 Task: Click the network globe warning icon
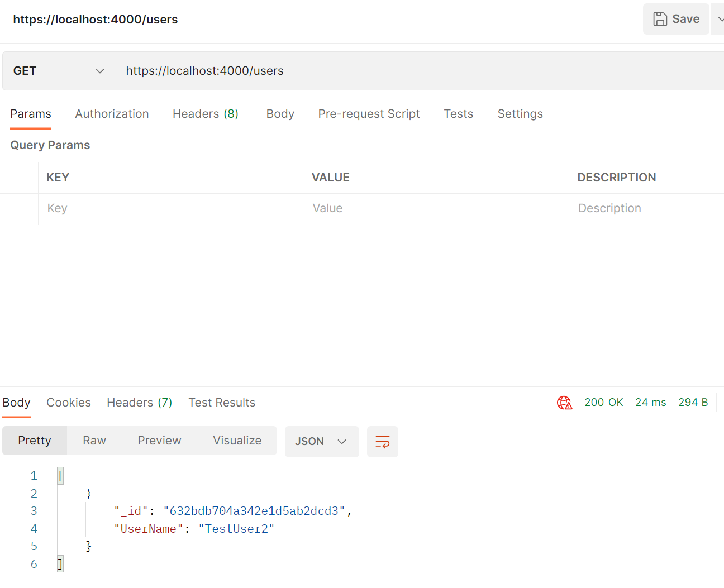pos(564,403)
